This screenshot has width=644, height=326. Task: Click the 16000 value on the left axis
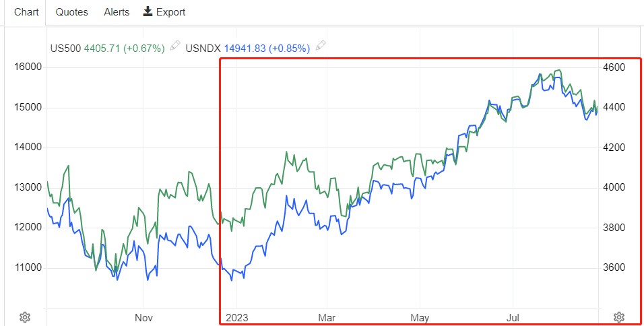click(x=28, y=67)
